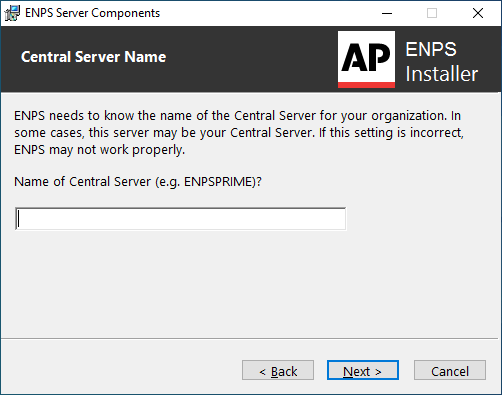The width and height of the screenshot is (502, 395).
Task: Click the paragraph starting 'ENPS needs to know'
Action: [239, 133]
